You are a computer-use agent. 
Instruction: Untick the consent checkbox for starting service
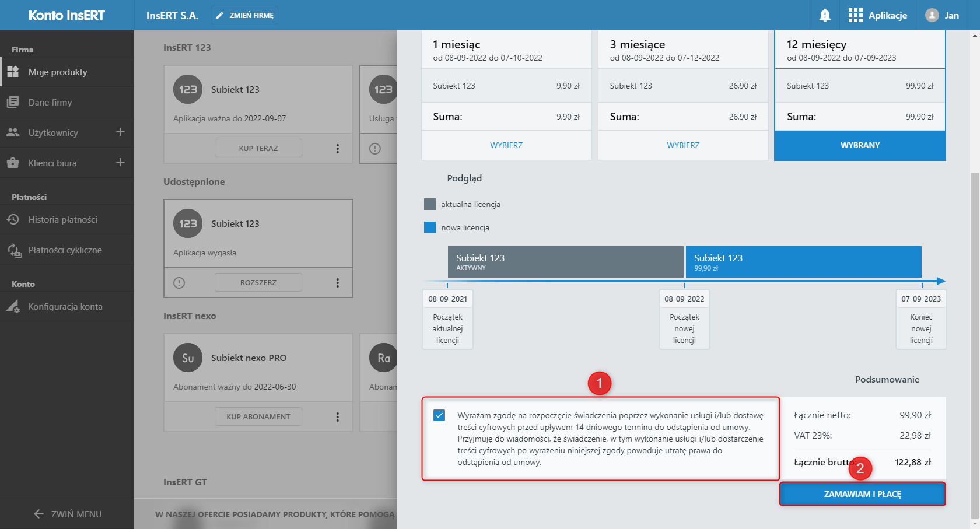click(439, 415)
